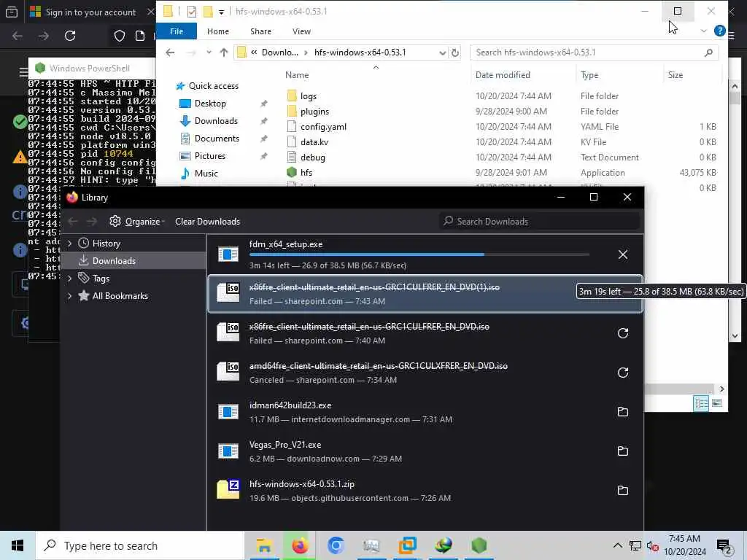
Task: Click Clear Downloads in Library
Action: (x=207, y=222)
